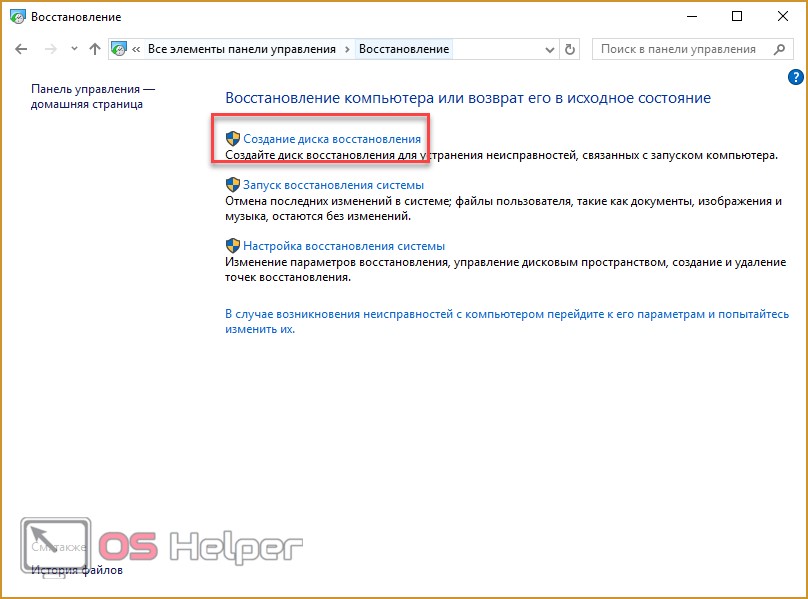
Task: Click the forward navigation arrow
Action: point(50,49)
